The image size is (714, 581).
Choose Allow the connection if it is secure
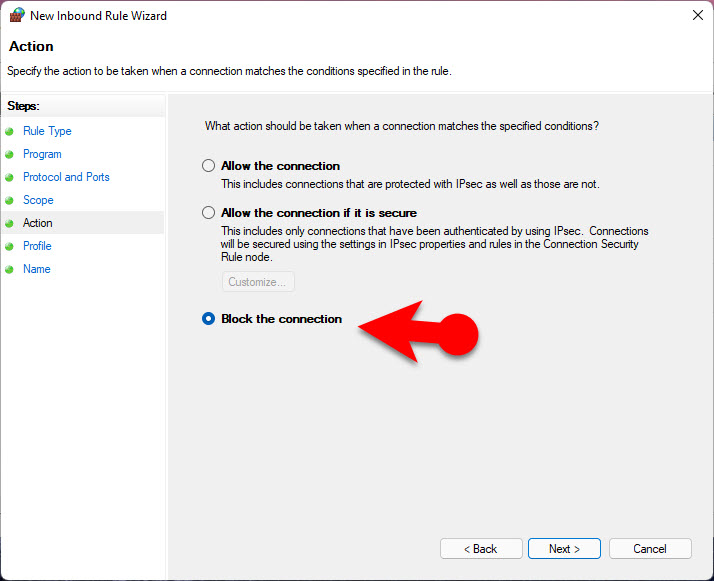[208, 213]
